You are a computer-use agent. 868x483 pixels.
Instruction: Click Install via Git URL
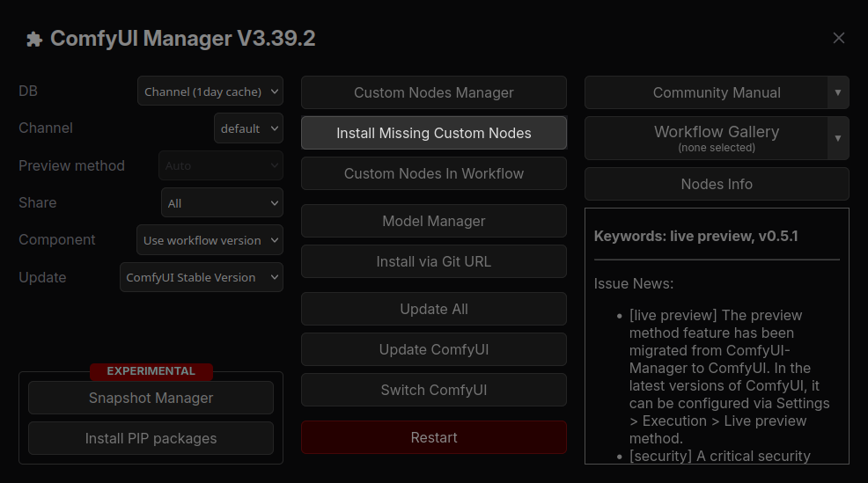point(434,261)
